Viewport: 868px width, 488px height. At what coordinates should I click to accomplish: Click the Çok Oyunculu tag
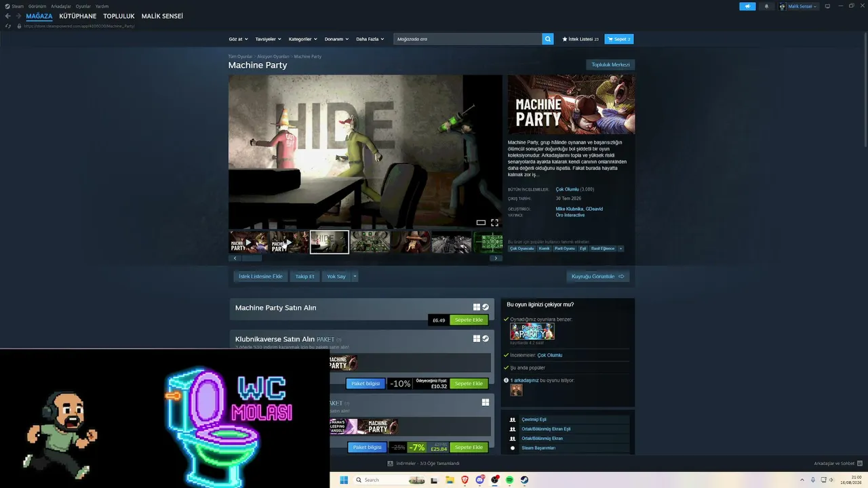click(522, 249)
